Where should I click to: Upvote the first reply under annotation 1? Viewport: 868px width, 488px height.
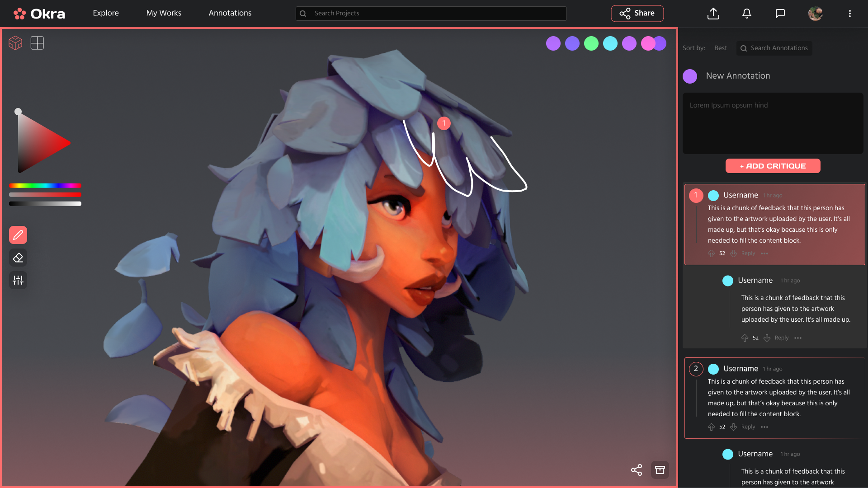click(x=745, y=338)
